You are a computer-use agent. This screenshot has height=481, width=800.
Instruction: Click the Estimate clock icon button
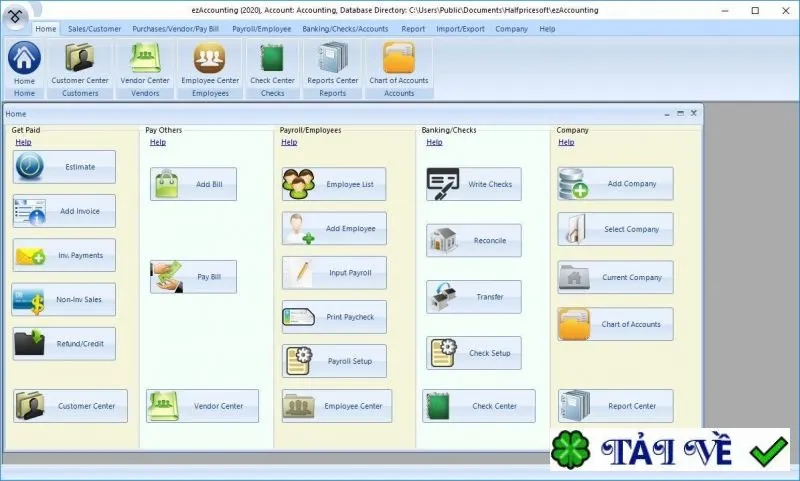tap(64, 167)
